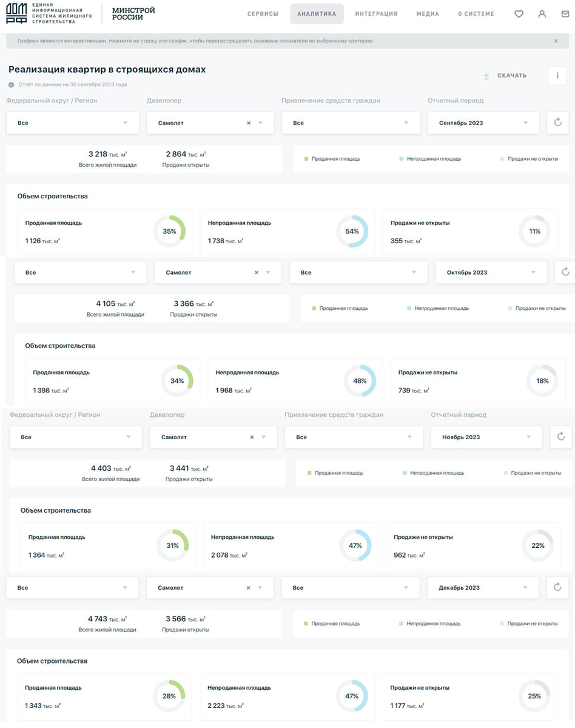575x728 pixels.
Task: Open the Октябрь 2023 period dropdown
Action: [x=491, y=272]
